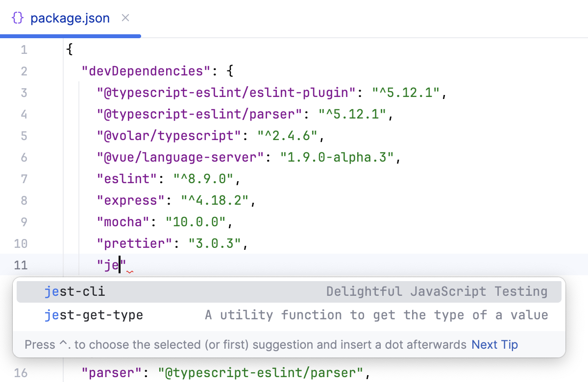Click line number 1 in the gutter
588x382 pixels.
pos(24,49)
